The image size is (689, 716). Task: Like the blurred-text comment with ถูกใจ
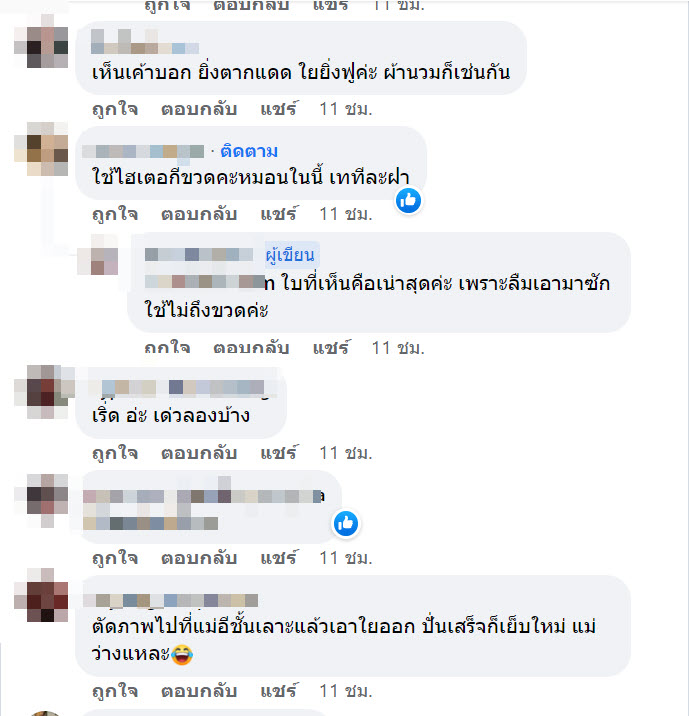click(x=115, y=558)
